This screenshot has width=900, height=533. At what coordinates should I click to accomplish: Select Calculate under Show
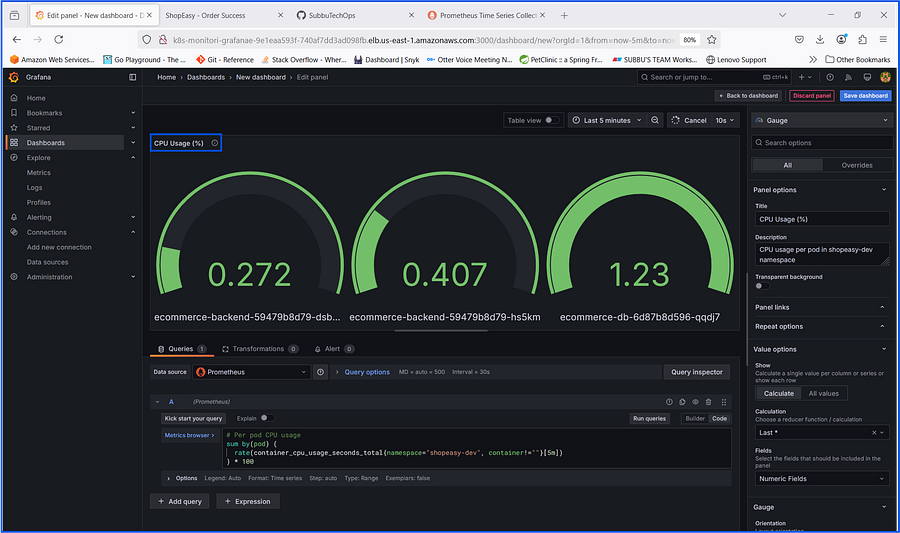(x=778, y=393)
